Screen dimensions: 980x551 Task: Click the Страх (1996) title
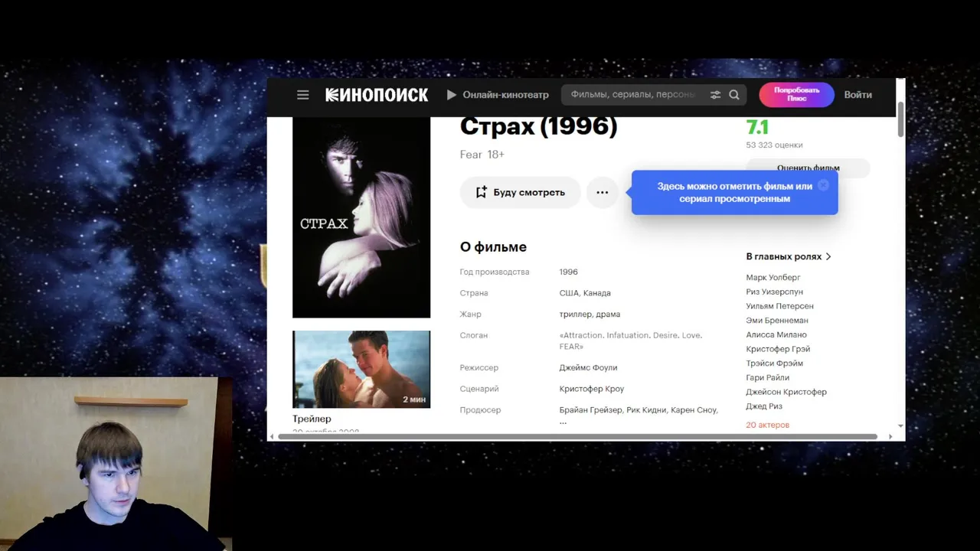[x=538, y=126]
